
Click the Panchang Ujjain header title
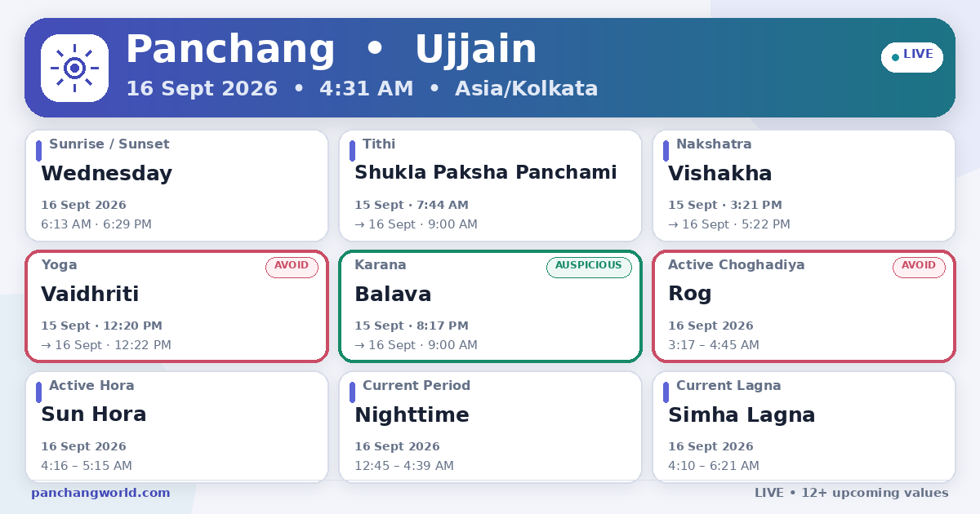point(332,50)
